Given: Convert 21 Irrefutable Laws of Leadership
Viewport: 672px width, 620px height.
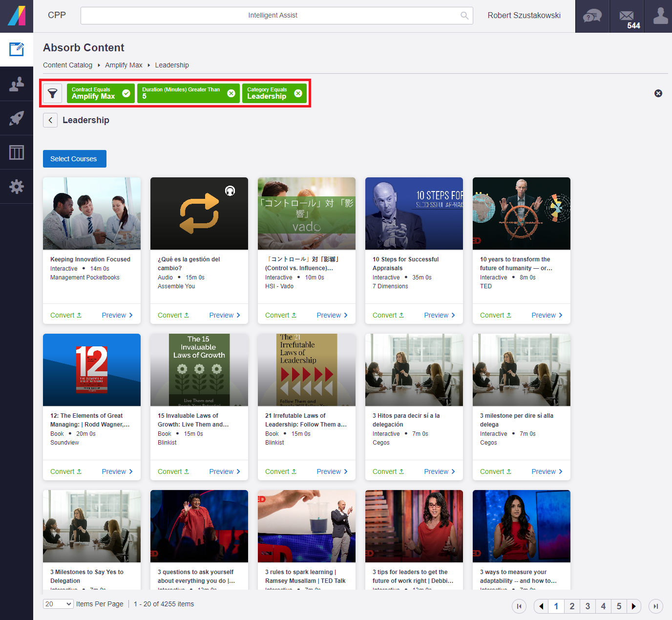Looking at the screenshot, I should (281, 471).
